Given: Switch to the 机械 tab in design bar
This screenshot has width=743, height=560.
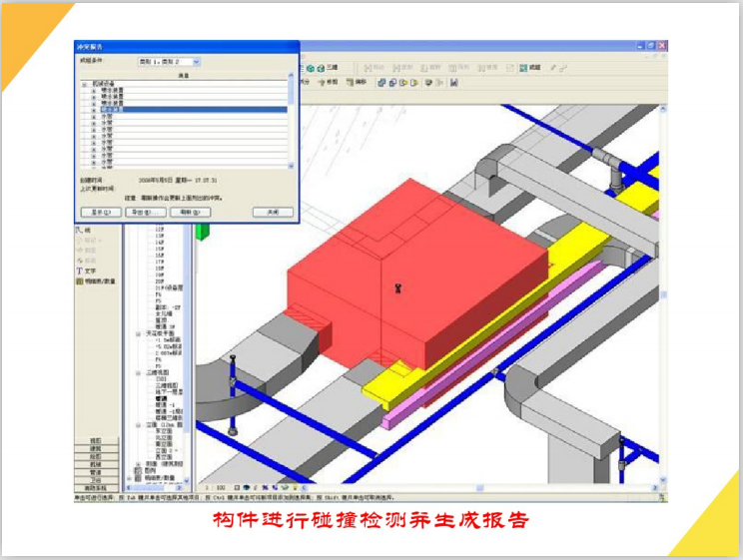Looking at the screenshot, I should [x=96, y=464].
